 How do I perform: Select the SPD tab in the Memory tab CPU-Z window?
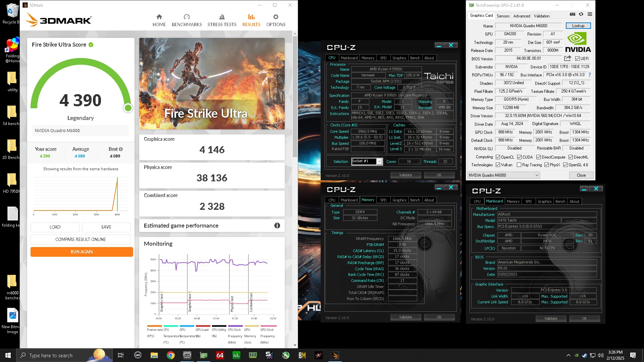pyautogui.click(x=383, y=200)
